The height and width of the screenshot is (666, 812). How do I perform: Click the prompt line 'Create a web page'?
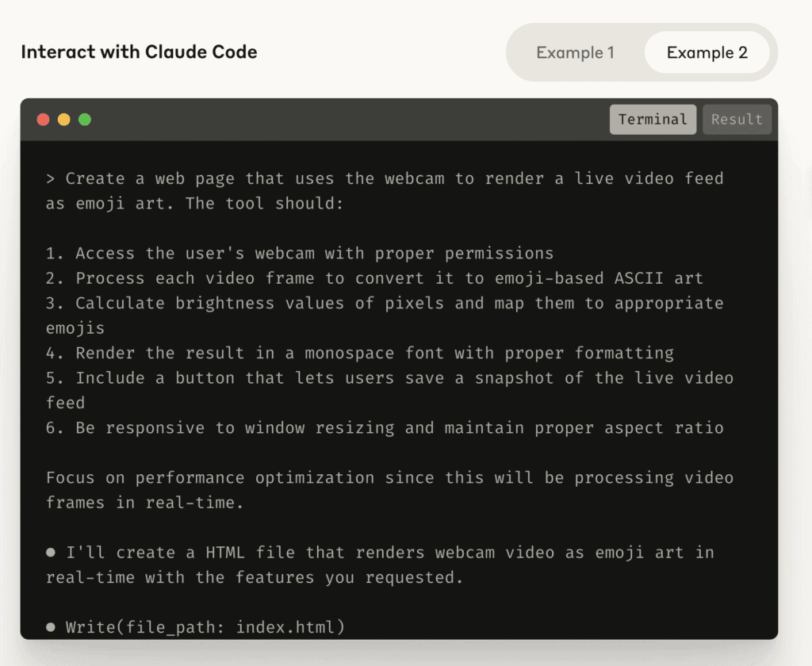click(385, 190)
